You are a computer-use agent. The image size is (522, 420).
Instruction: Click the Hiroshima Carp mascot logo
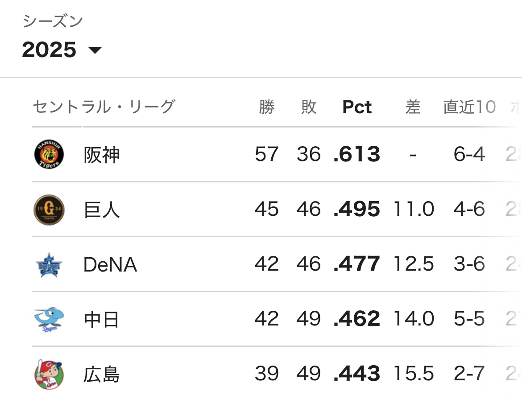49,374
